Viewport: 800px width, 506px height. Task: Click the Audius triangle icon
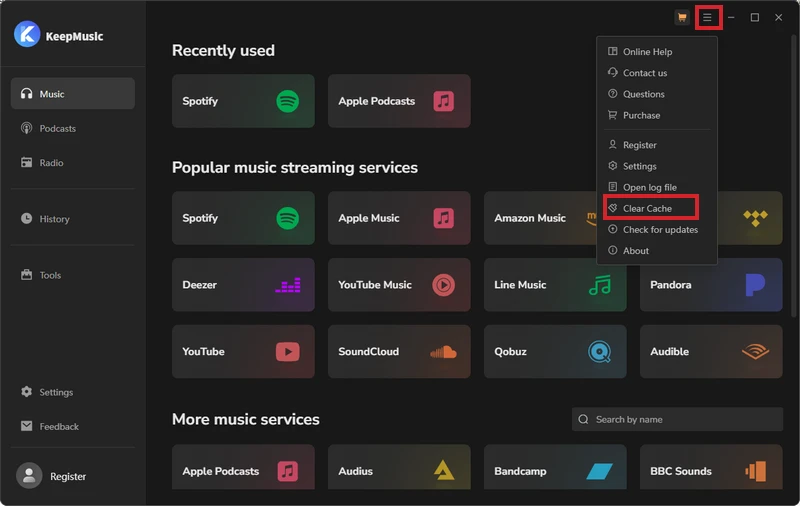coord(443,470)
